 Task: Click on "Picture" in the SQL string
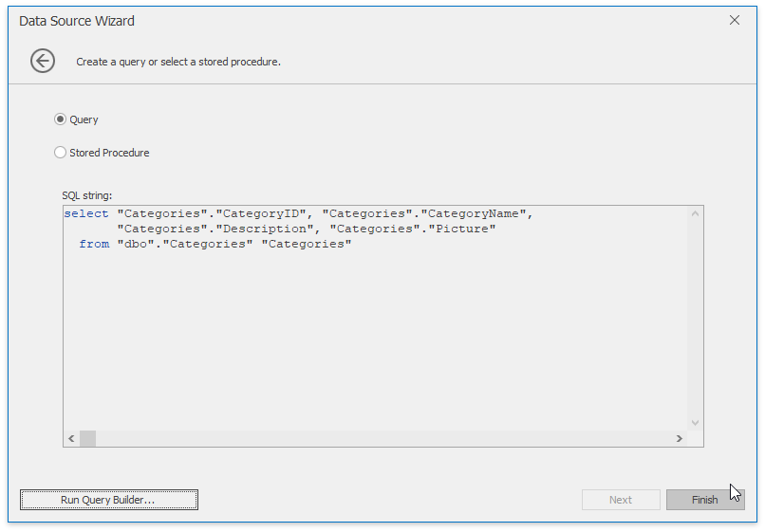click(462, 229)
